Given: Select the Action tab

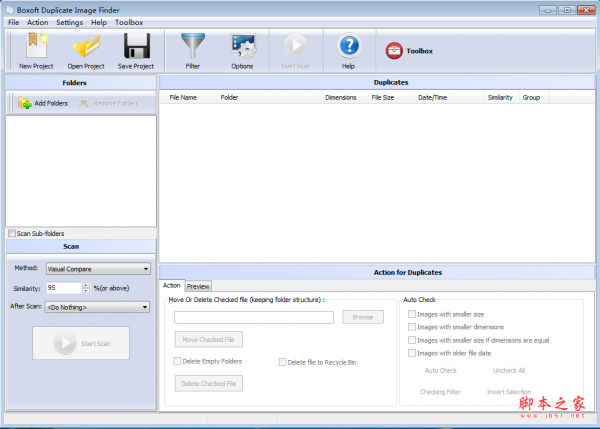Looking at the screenshot, I should (x=171, y=285).
